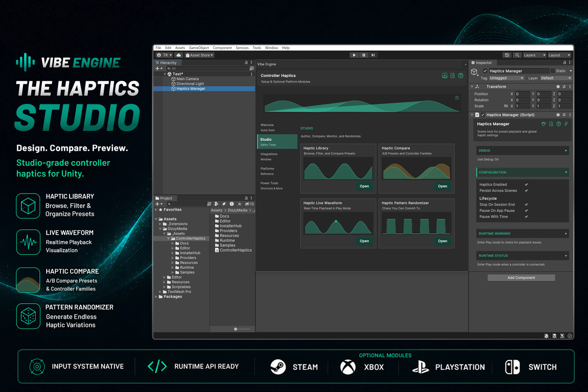Open the Haptic Pattern Randomizer card

coord(442,241)
